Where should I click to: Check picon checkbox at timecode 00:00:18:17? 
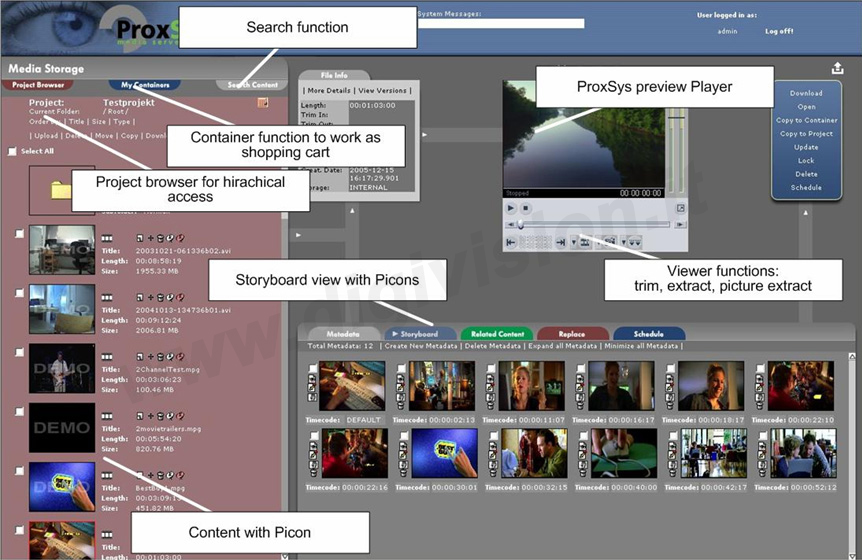coord(671,368)
